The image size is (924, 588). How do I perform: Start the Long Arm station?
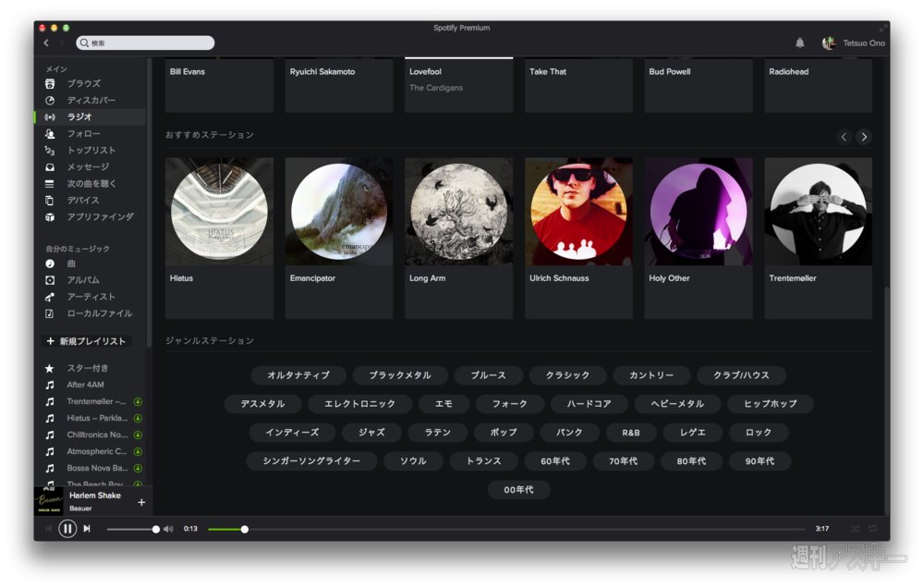(458, 239)
